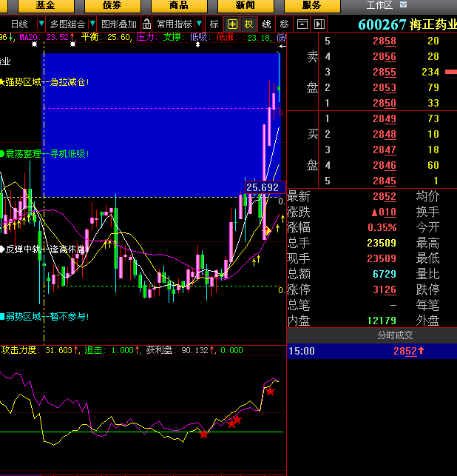
Task: Expand the 常用指标 dropdown arrow
Action: click(199, 24)
